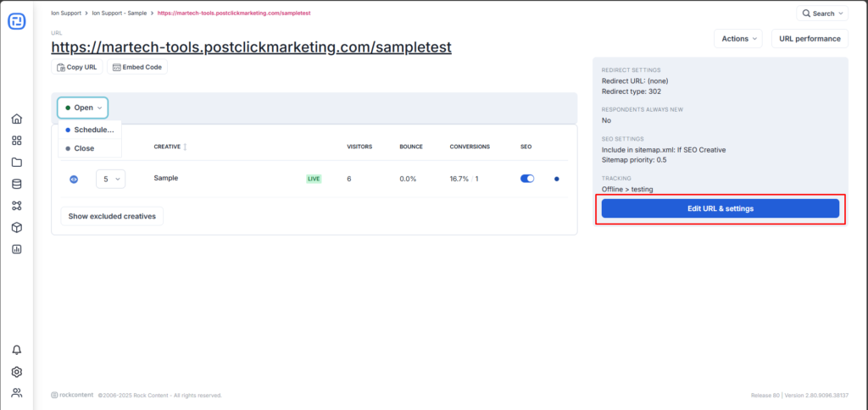The height and width of the screenshot is (410, 868).
Task: Go to Ion Support breadcrumb
Action: click(66, 13)
